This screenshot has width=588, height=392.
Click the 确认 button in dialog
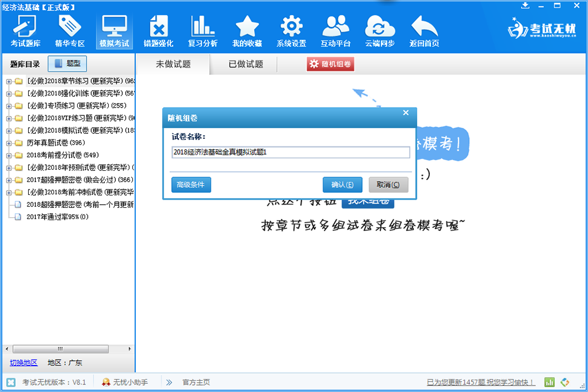pos(342,185)
